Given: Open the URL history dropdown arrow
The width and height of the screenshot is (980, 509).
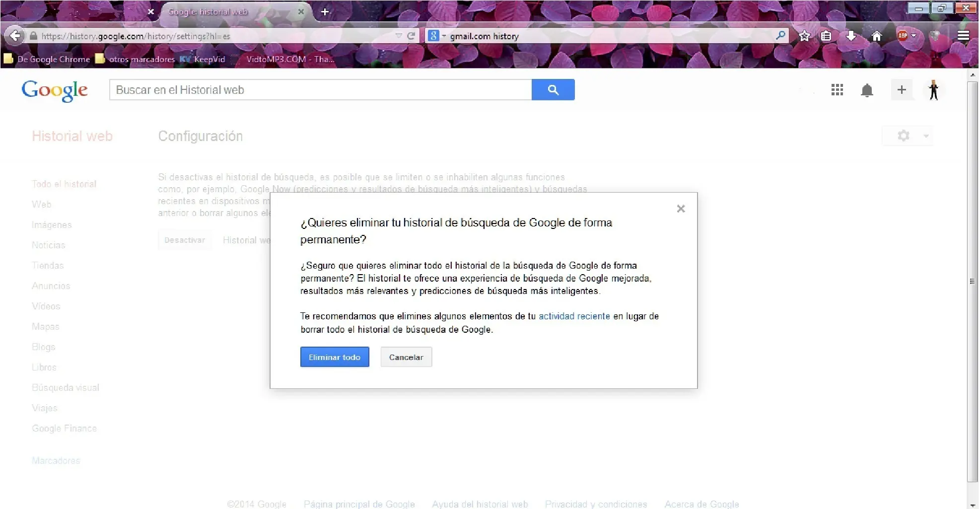Looking at the screenshot, I should [399, 36].
